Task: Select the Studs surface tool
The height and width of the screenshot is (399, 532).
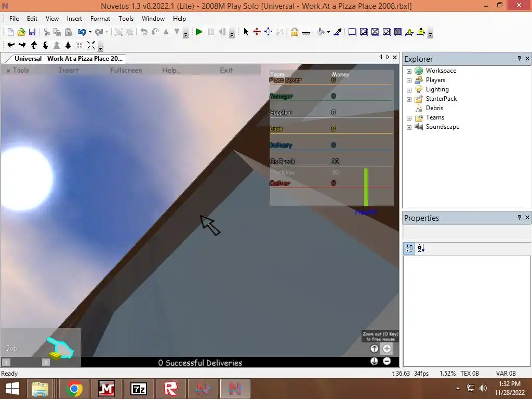Action: [387, 32]
